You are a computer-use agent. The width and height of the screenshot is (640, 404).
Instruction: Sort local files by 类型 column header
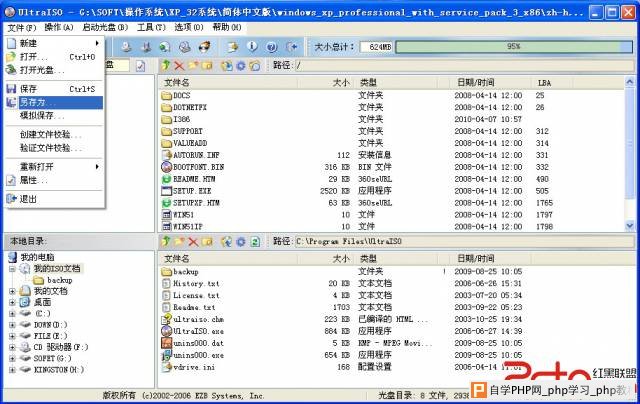click(396, 259)
